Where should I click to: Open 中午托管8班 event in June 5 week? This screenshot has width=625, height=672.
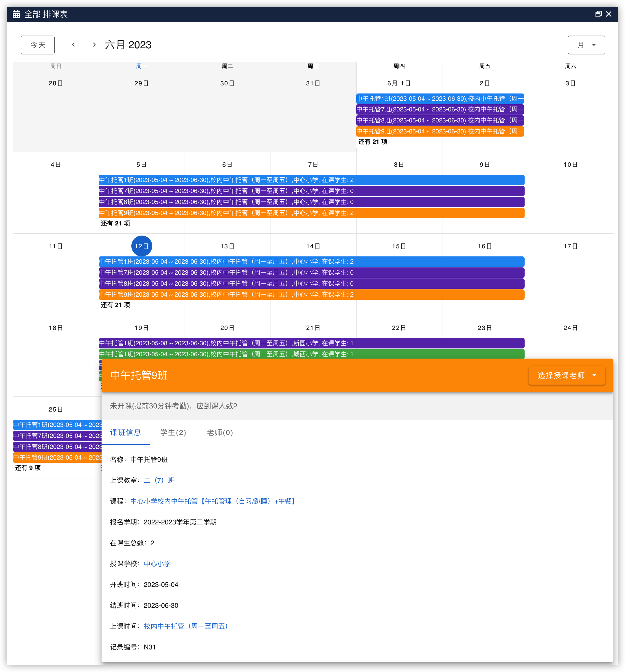(x=311, y=202)
